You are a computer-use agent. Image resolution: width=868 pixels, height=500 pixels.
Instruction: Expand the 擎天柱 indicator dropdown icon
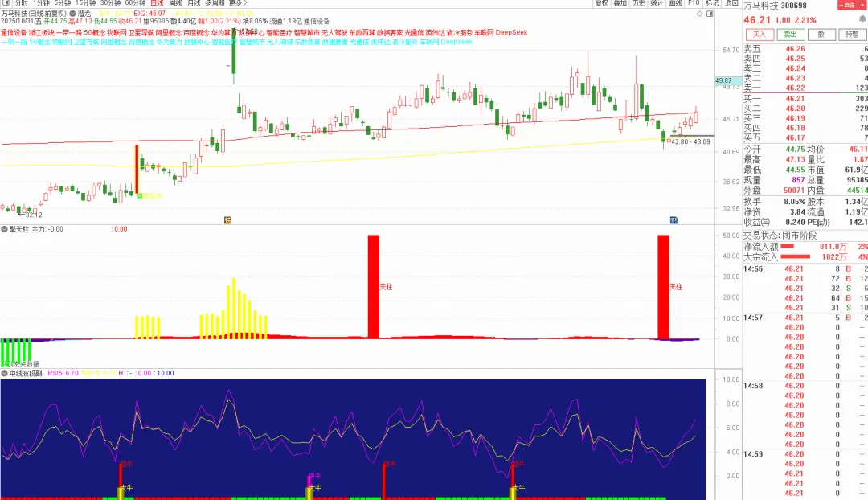5,228
